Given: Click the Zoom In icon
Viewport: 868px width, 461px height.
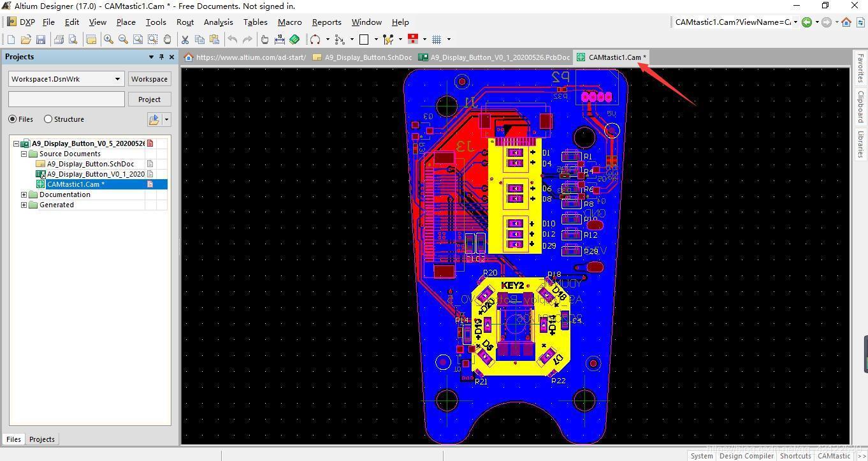Looking at the screenshot, I should tap(108, 40).
